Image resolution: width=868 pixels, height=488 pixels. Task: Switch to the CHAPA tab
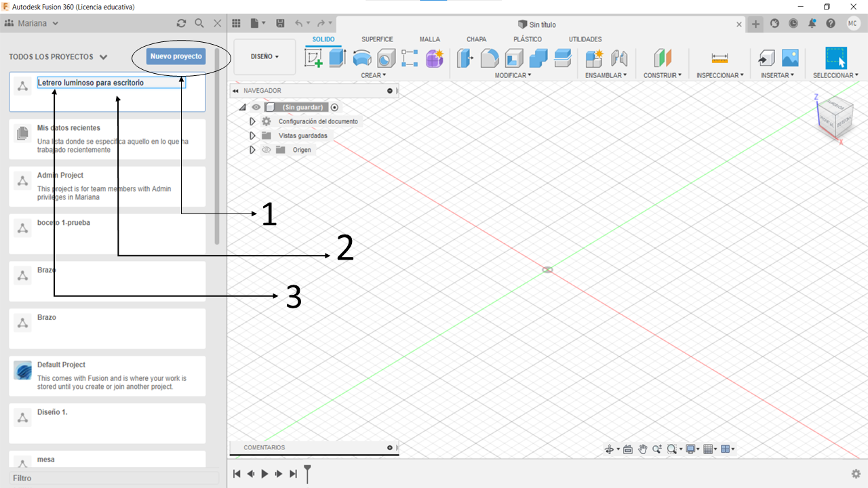pyautogui.click(x=477, y=39)
